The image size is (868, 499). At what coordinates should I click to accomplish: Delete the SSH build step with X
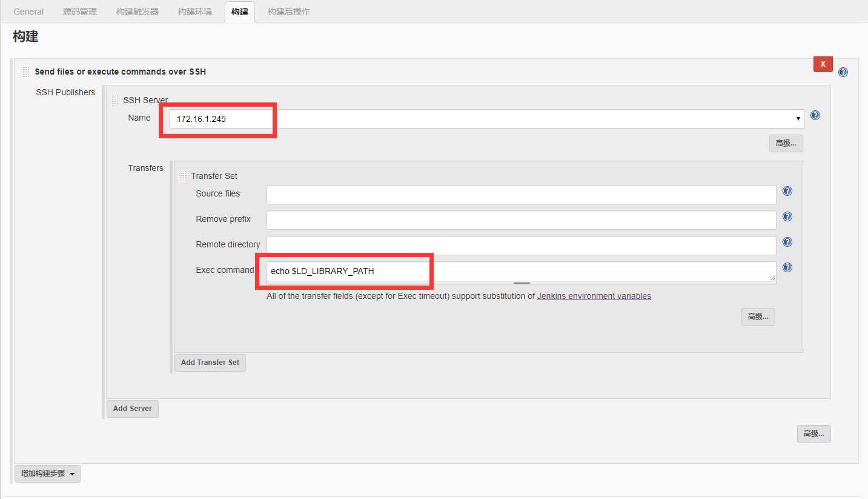(823, 64)
